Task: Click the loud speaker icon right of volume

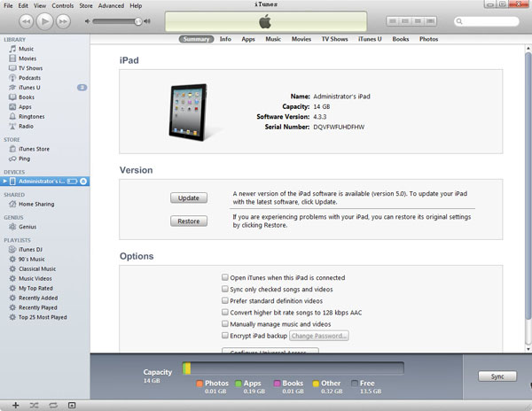Action: tap(147, 21)
